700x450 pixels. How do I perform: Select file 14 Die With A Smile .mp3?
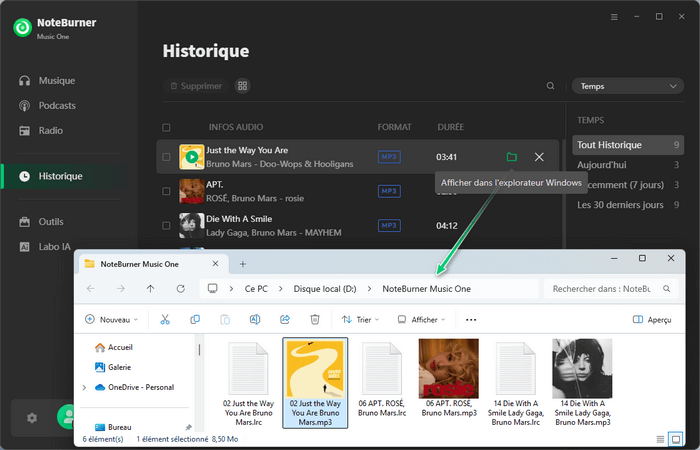click(x=583, y=383)
